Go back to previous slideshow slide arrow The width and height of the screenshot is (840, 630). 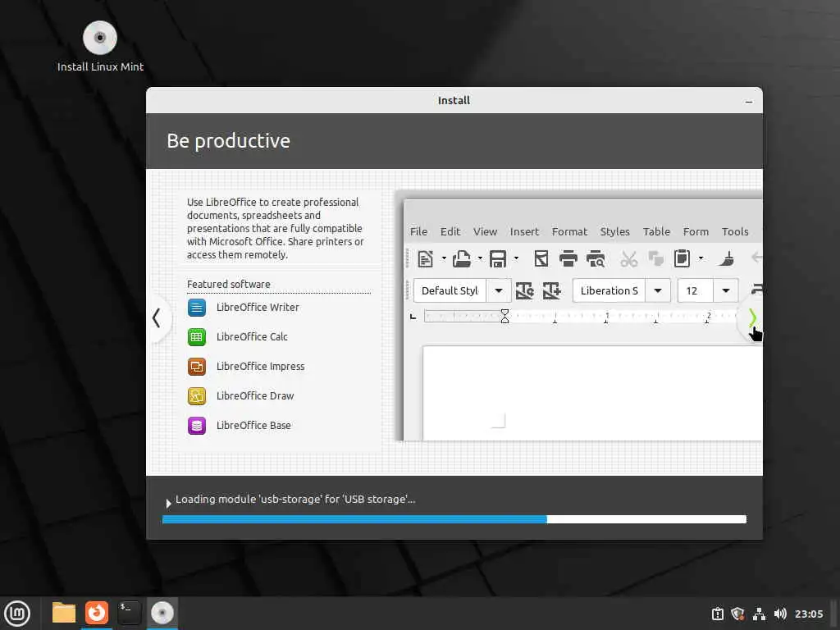coord(157,318)
